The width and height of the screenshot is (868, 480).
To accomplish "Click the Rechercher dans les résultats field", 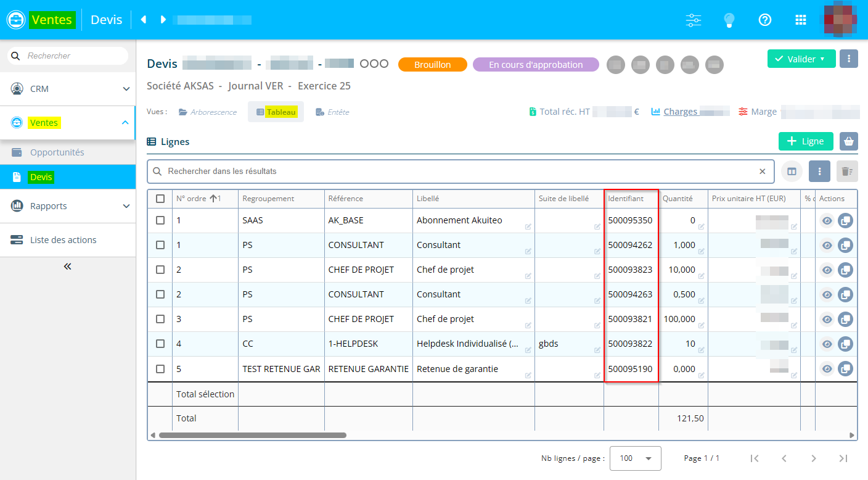I will pos(459,172).
